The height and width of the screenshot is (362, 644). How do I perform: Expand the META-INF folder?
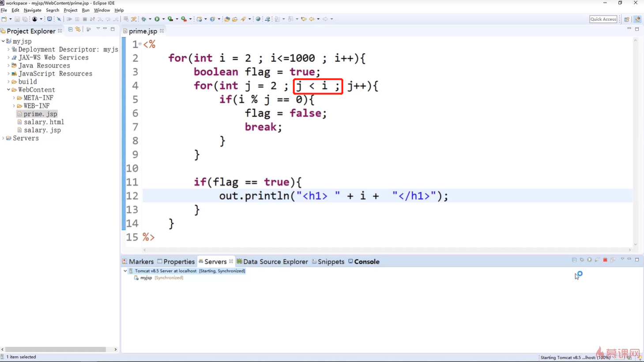click(x=14, y=97)
